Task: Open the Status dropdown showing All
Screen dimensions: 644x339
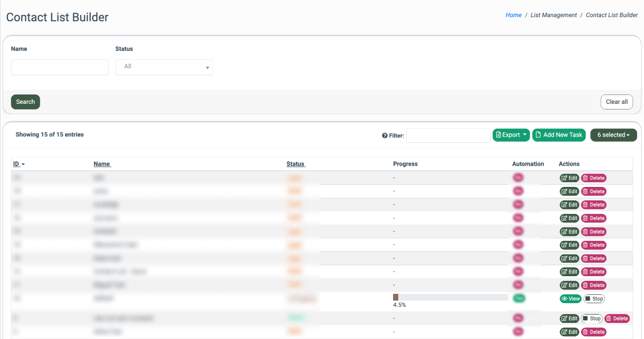Action: click(164, 67)
